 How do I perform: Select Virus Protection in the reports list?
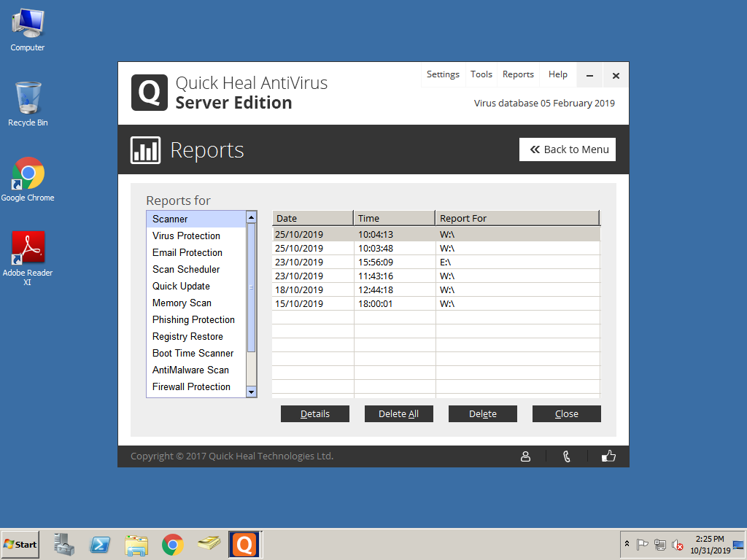click(186, 236)
